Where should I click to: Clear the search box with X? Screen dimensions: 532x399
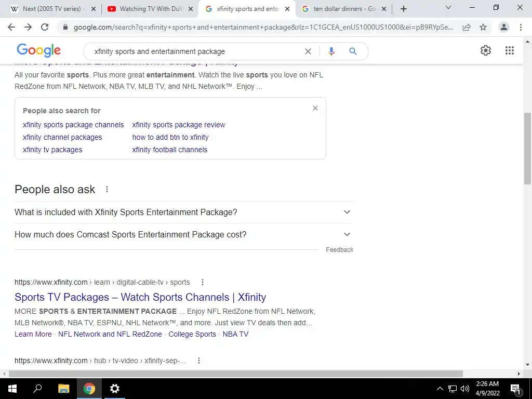point(308,51)
